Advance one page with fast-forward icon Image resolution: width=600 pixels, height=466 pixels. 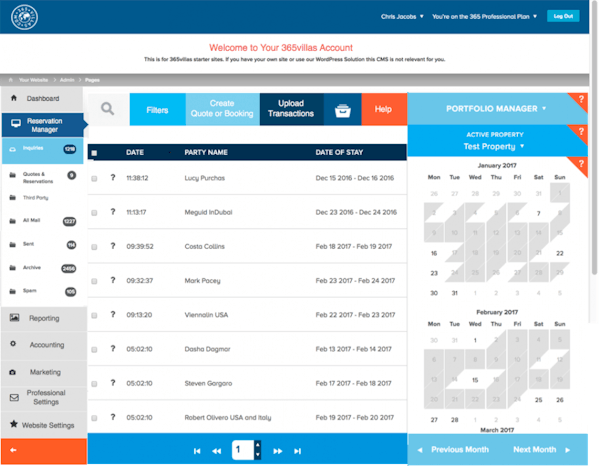point(277,451)
